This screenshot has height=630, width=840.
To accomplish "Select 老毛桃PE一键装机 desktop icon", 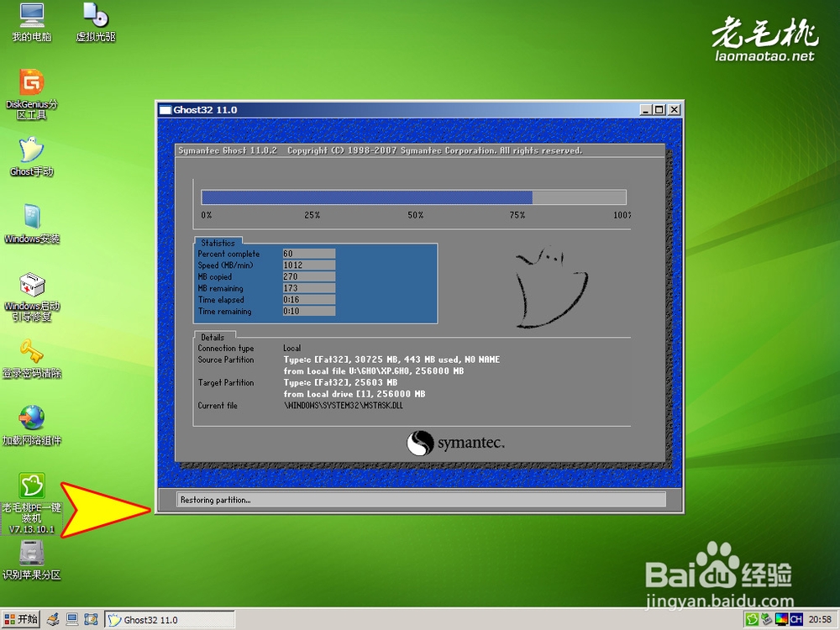I will (x=32, y=503).
